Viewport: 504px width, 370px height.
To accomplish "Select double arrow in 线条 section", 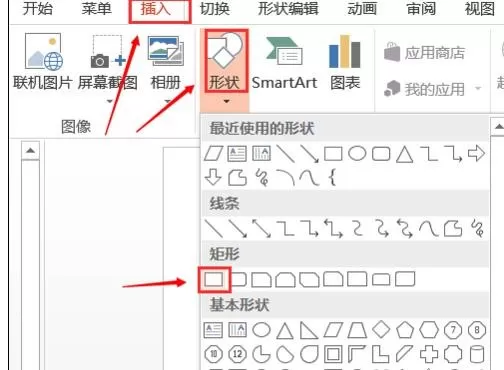I will pos(262,229).
